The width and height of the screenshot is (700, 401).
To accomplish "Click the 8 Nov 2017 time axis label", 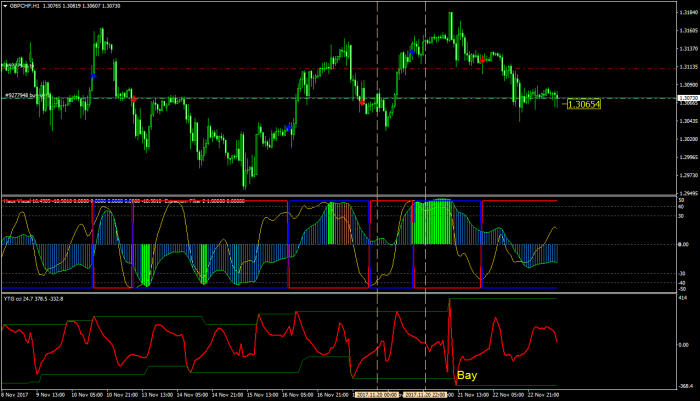I will 14,395.
